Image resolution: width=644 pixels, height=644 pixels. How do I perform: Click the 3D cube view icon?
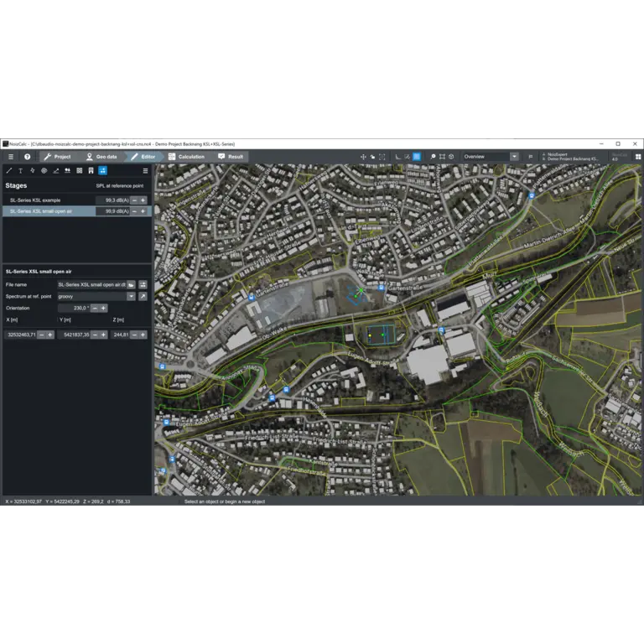pyautogui.click(x=451, y=157)
